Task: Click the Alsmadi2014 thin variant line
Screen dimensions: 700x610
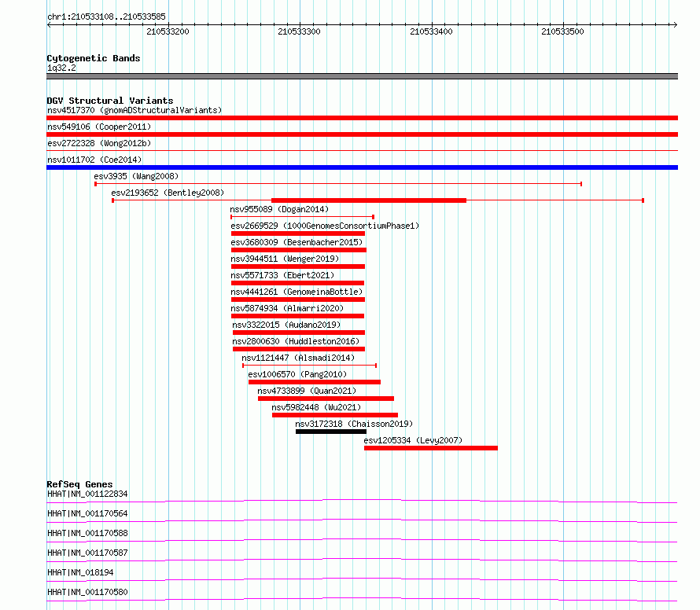Action: click(x=310, y=366)
